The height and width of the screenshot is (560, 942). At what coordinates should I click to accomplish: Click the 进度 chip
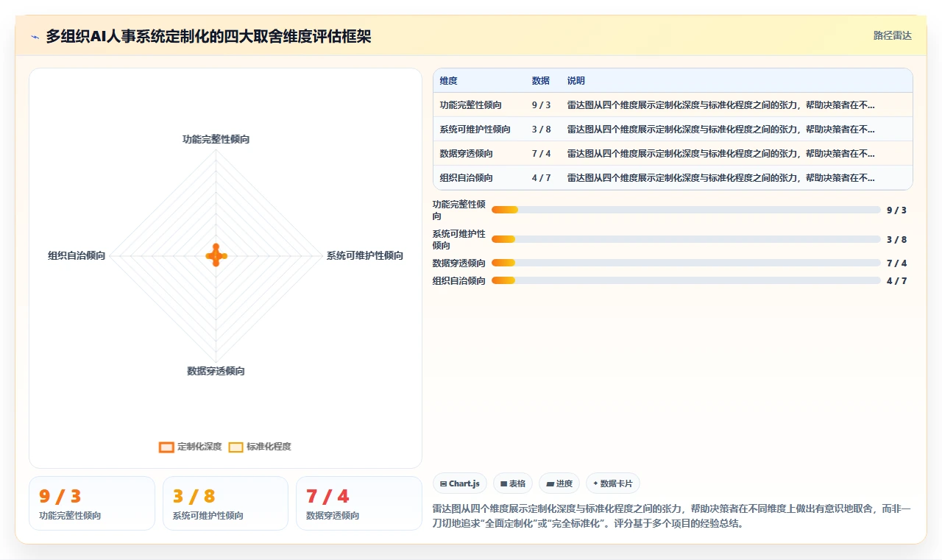tap(559, 483)
